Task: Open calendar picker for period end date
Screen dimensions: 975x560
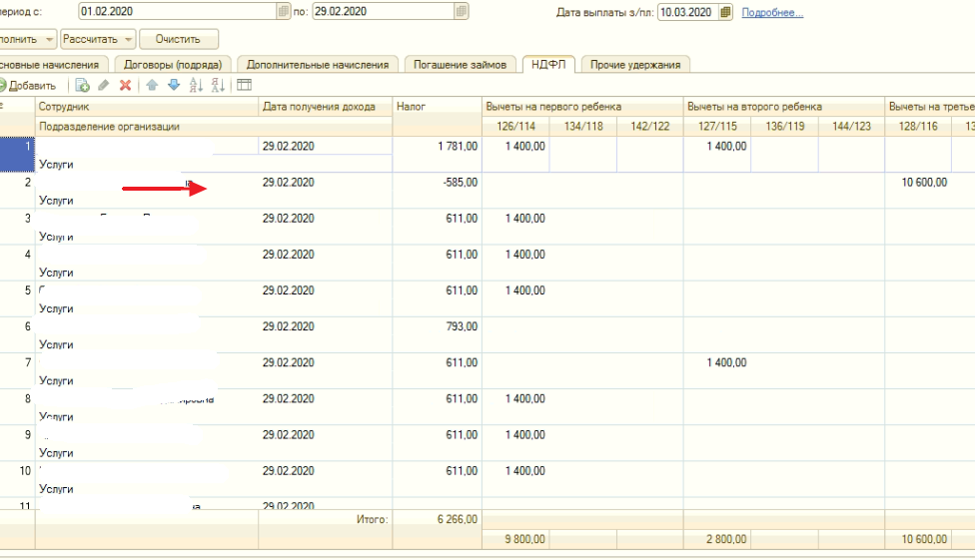Action: pyautogui.click(x=461, y=12)
